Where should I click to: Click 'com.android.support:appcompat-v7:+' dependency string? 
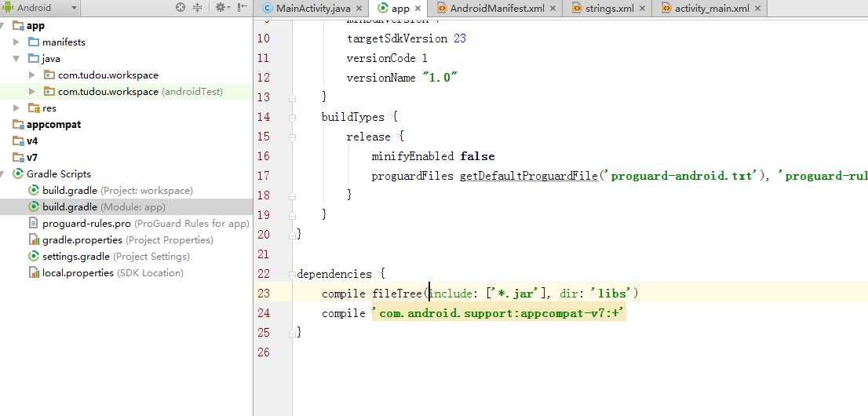click(499, 313)
